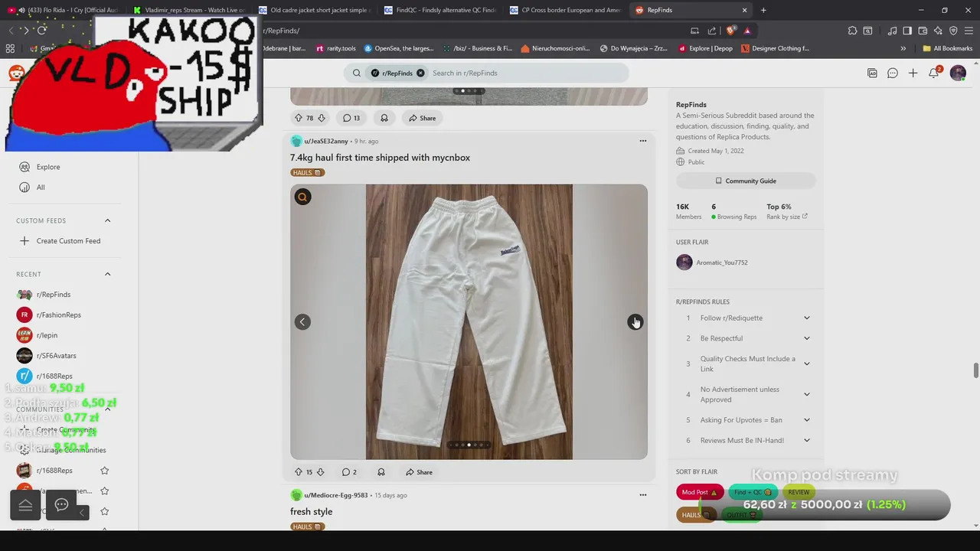The width and height of the screenshot is (980, 551).
Task: Open the Brave Wallet icon
Action: click(923, 31)
